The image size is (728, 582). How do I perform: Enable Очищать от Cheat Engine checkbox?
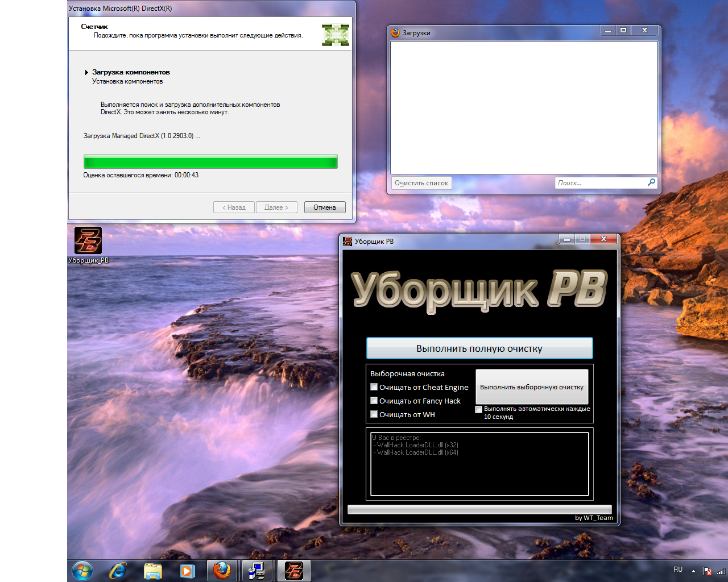click(x=374, y=387)
